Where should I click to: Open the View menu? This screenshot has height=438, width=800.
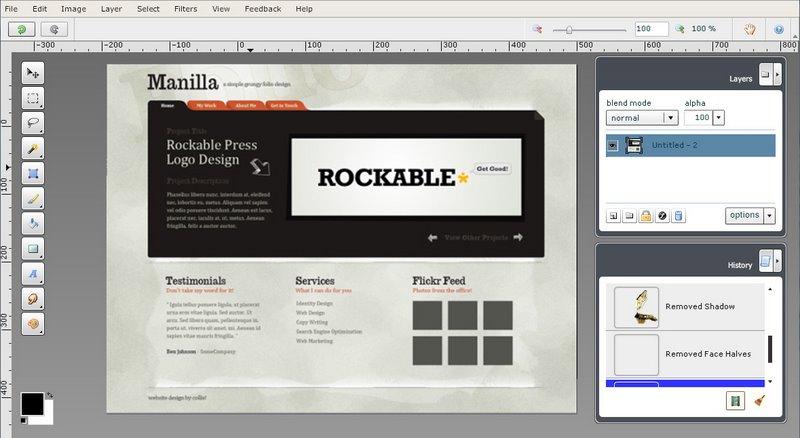pyautogui.click(x=221, y=9)
